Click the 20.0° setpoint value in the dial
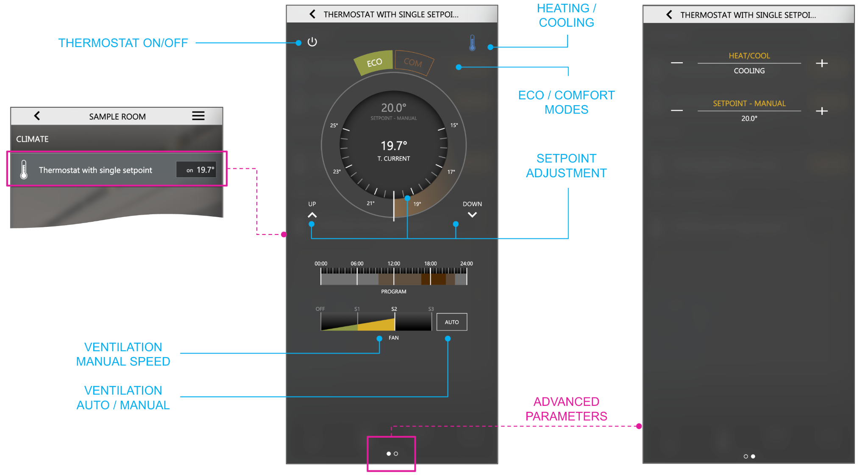 [394, 108]
